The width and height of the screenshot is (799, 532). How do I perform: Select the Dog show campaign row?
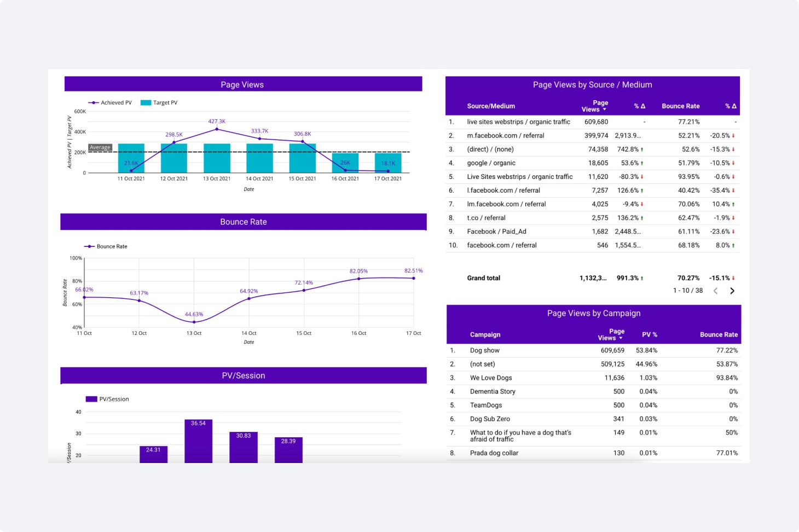[484, 351]
